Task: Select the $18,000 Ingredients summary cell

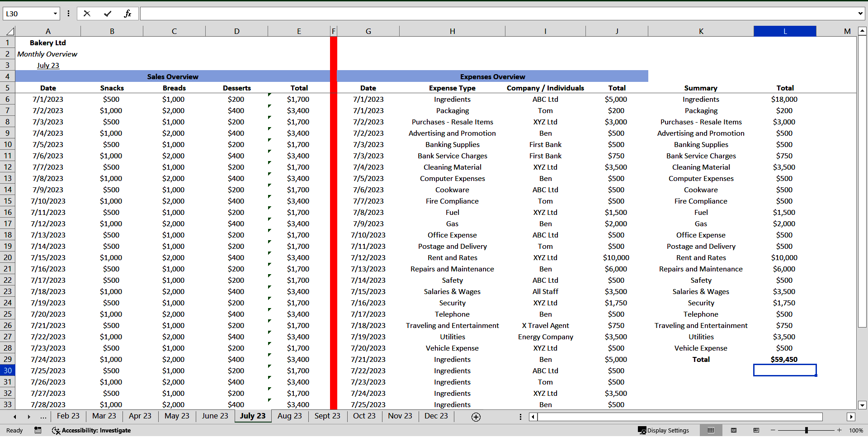Action: (x=785, y=99)
